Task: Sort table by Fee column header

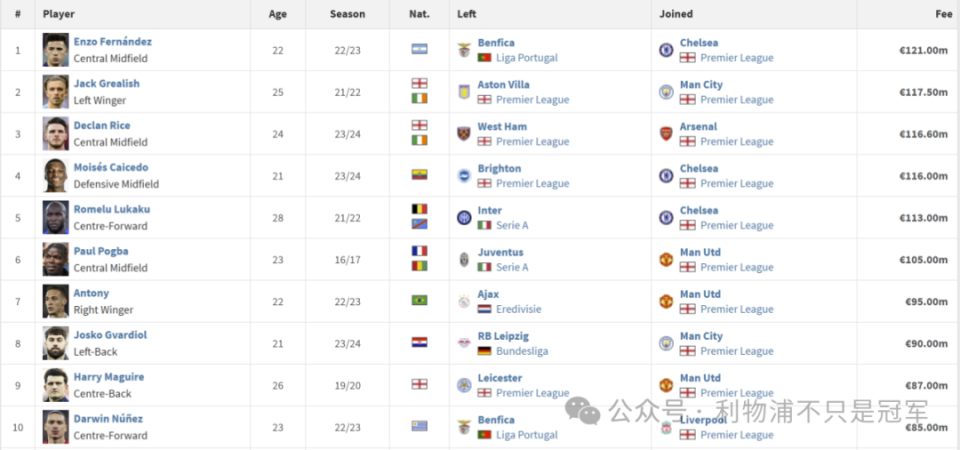Action: (x=943, y=13)
